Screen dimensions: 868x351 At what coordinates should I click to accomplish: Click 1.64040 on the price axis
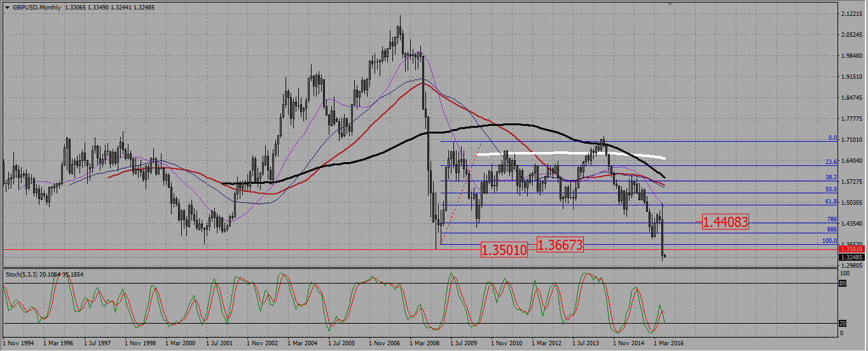click(853, 161)
